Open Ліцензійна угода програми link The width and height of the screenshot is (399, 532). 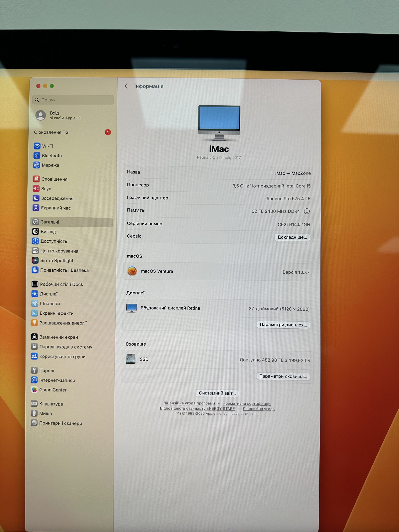point(189,403)
